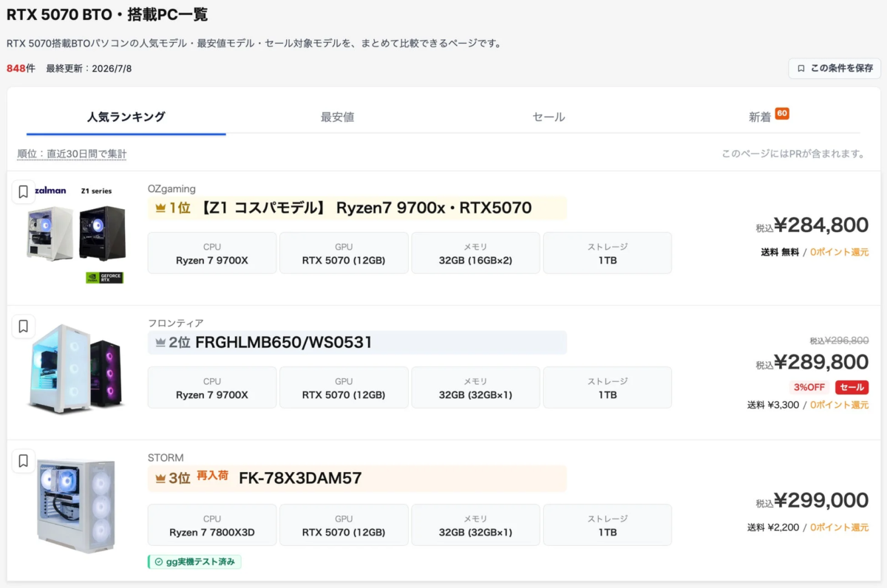Click 32GB (32GB×1) memory spec in FRGHLMB650 row
Viewport: 887px width, 588px height.
tap(475, 388)
